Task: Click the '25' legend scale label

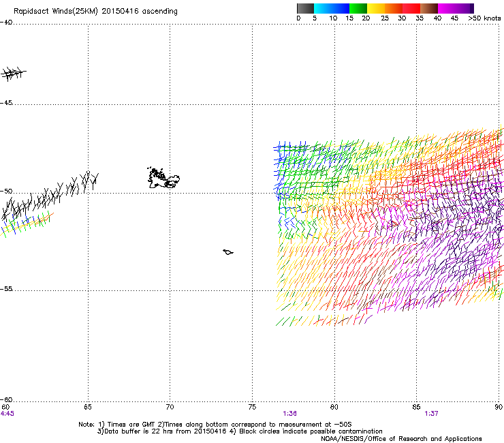Action: [x=385, y=18]
